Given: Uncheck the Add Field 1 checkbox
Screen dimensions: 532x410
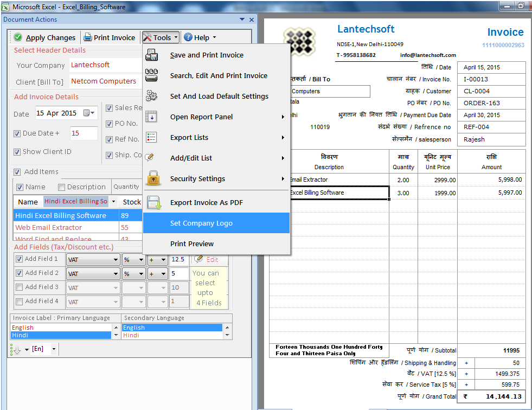Looking at the screenshot, I should point(20,259).
